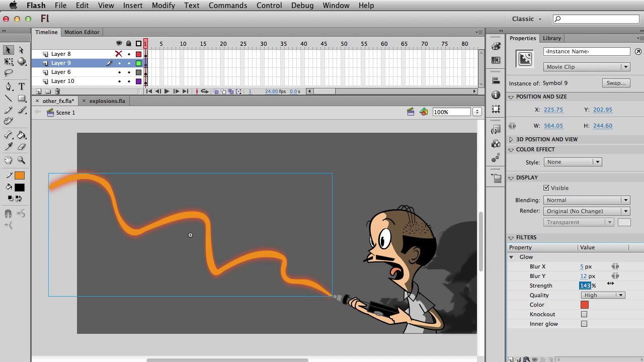Select the Lasso tool
644x362 pixels.
pos(9,73)
